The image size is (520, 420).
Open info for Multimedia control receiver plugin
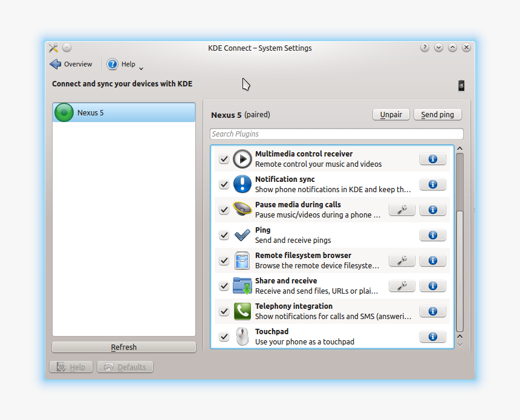[432, 159]
